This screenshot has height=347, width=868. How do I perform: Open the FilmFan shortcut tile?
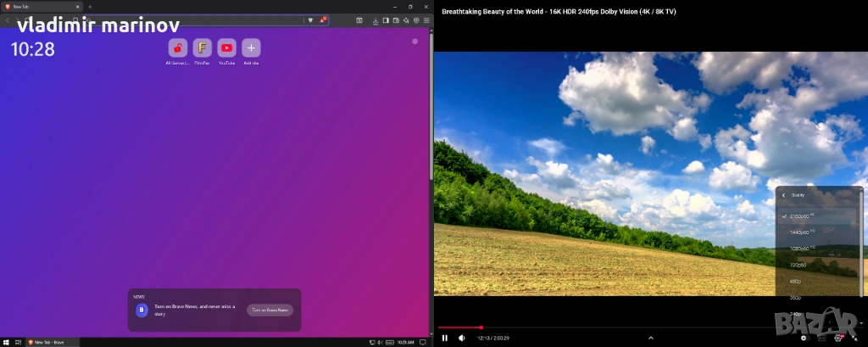click(202, 48)
